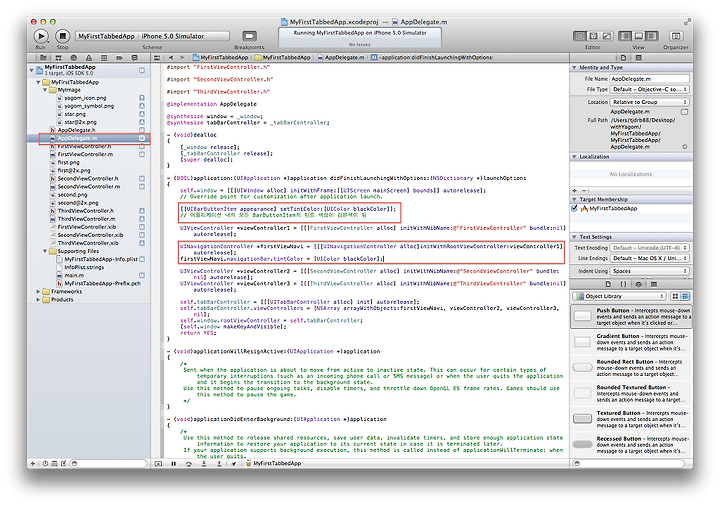This screenshot has width=720, height=506.
Task: Open the Text Encoding dropdown
Action: [649, 248]
